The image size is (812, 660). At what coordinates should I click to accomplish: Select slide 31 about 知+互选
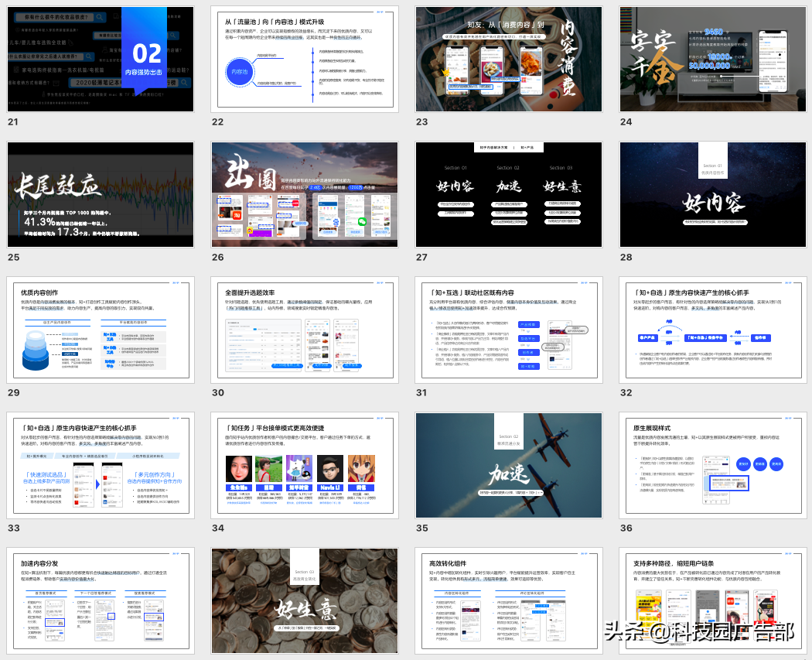coord(509,330)
